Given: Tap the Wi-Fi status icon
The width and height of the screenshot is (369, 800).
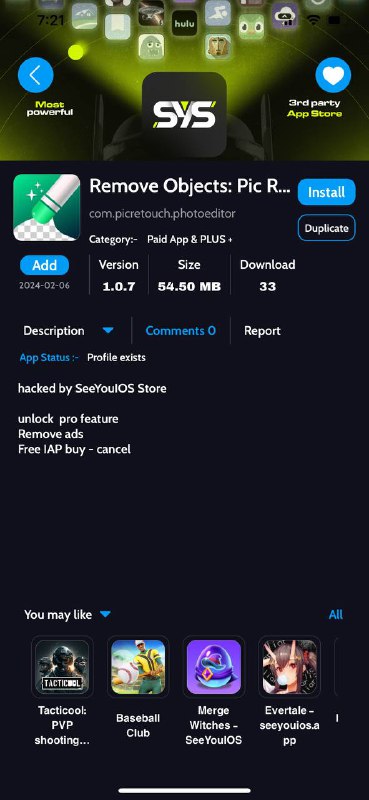Looking at the screenshot, I should point(312,20).
